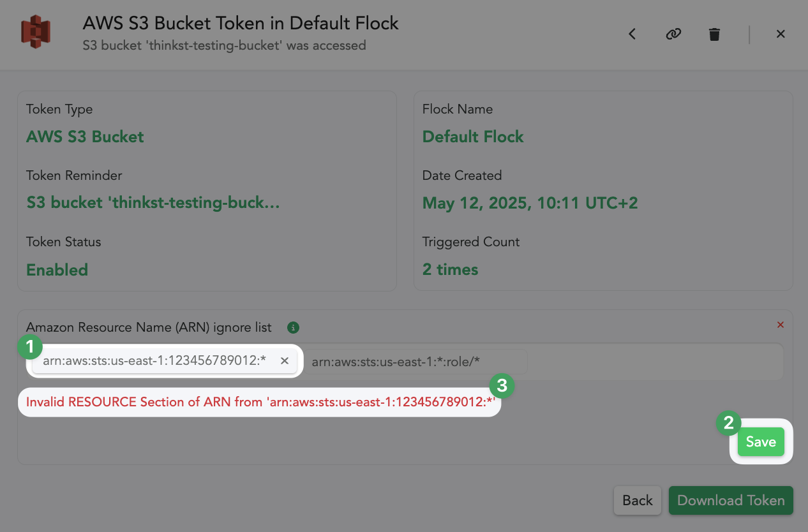
Task: Click the 'Amazon Resource Name (ARN) ignore list' label
Action: pyautogui.click(x=149, y=327)
